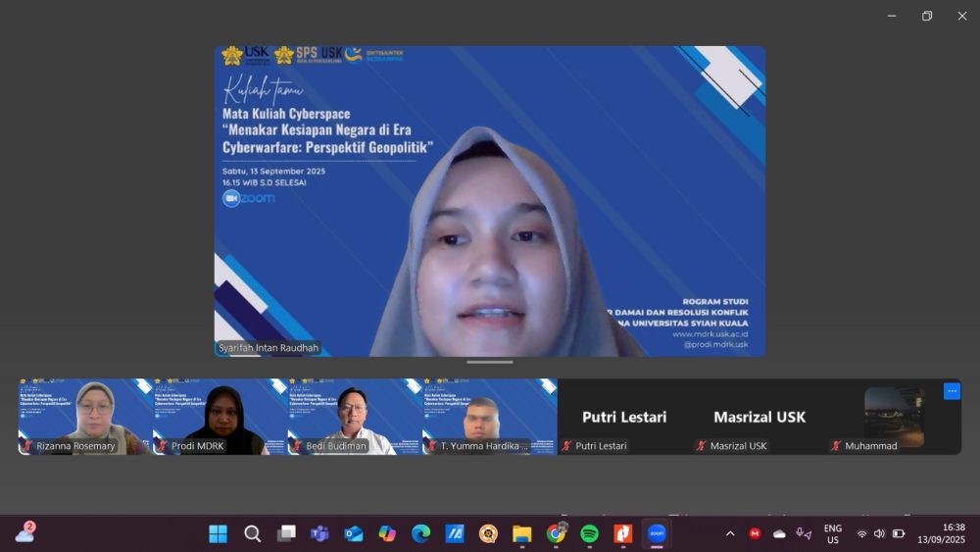Open Outlook from the taskbar

(x=354, y=533)
